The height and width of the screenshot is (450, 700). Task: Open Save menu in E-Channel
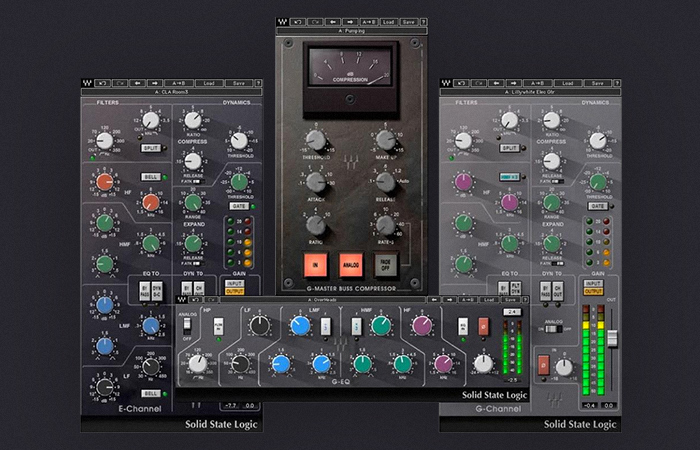click(x=239, y=83)
